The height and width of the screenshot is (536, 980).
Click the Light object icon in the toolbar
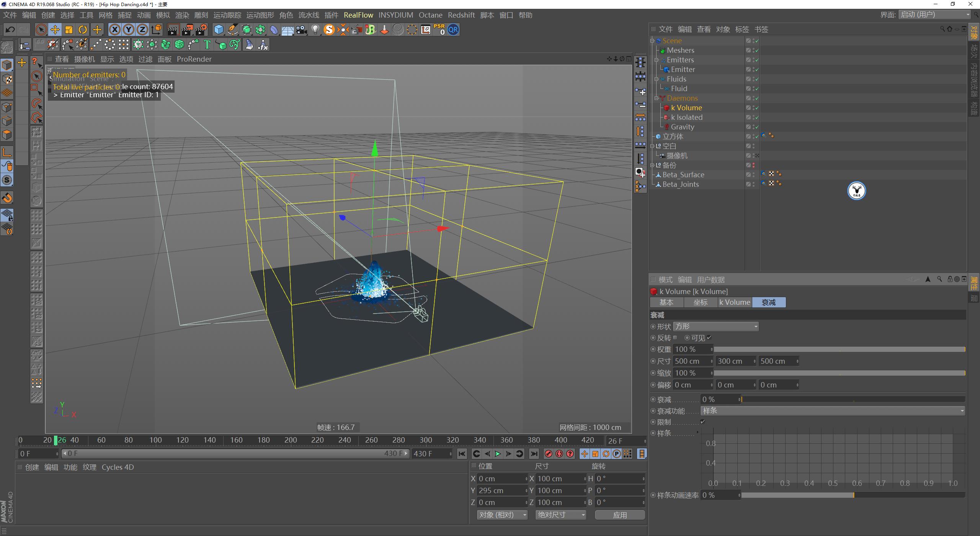(315, 29)
